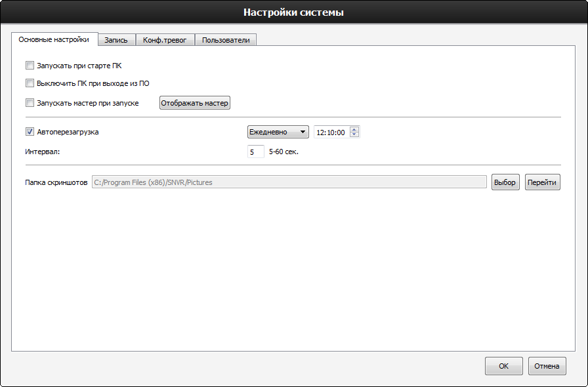This screenshot has width=588, height=387.
Task: Toggle Выключить ПК при выходе из ПО
Action: coord(30,83)
